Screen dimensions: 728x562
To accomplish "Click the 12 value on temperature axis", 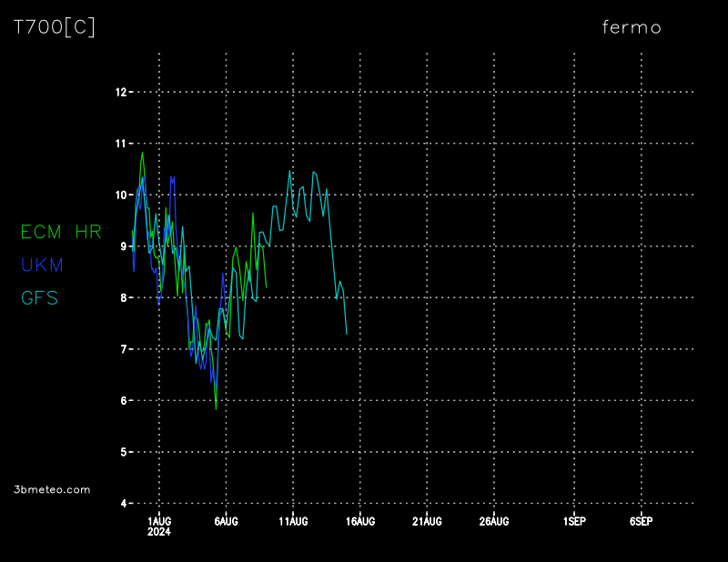I will (x=120, y=92).
